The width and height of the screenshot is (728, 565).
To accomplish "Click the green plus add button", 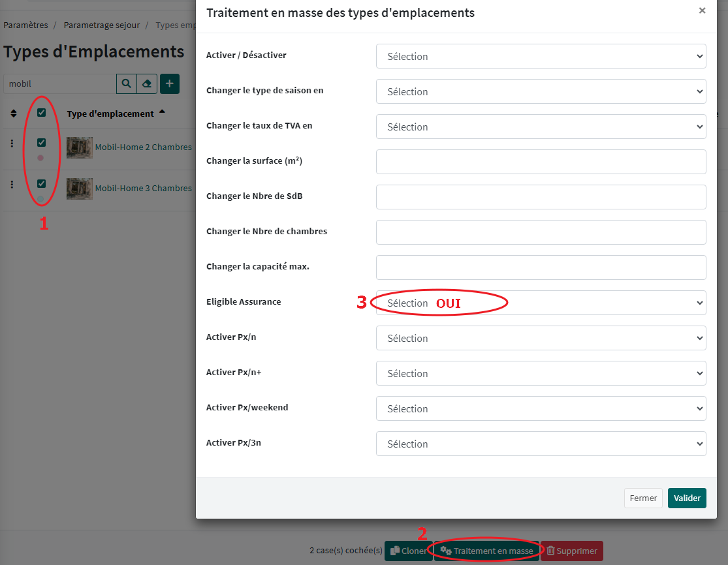I will tap(170, 84).
